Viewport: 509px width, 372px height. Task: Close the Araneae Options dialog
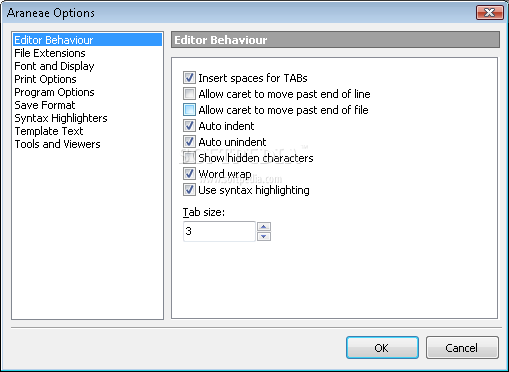tap(489, 13)
